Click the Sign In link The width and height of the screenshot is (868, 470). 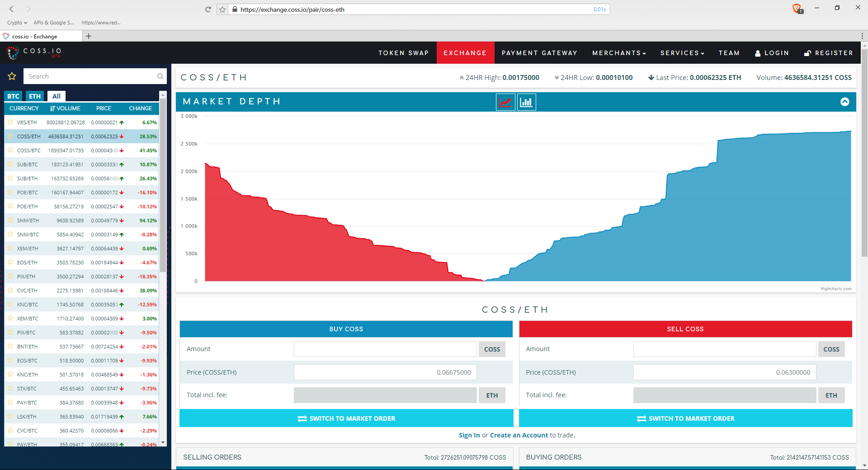coord(469,435)
